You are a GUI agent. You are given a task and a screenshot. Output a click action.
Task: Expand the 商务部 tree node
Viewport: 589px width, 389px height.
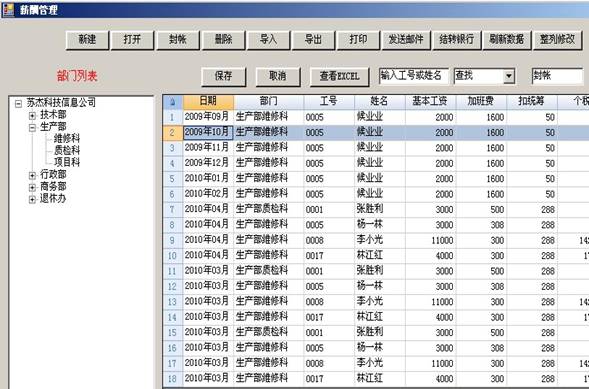(x=32, y=187)
